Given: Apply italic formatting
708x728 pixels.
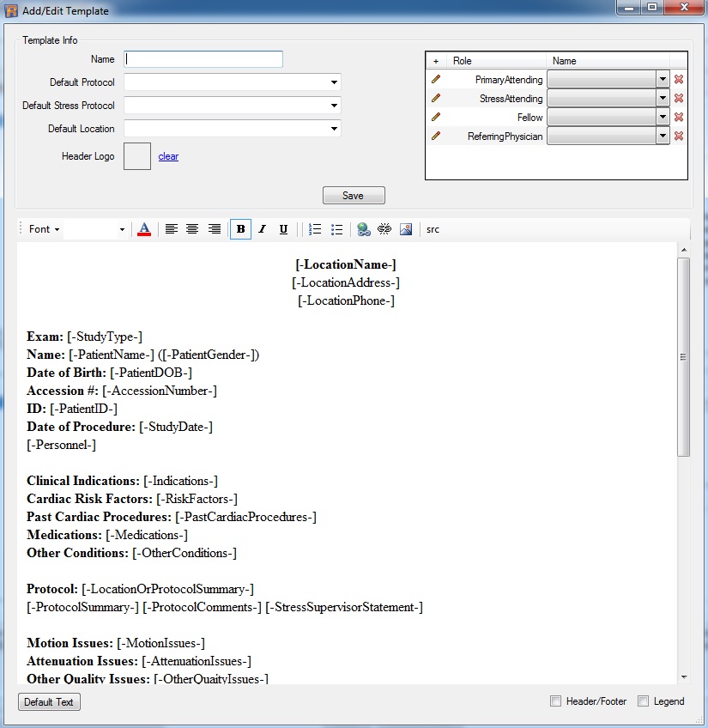Looking at the screenshot, I should [x=262, y=229].
